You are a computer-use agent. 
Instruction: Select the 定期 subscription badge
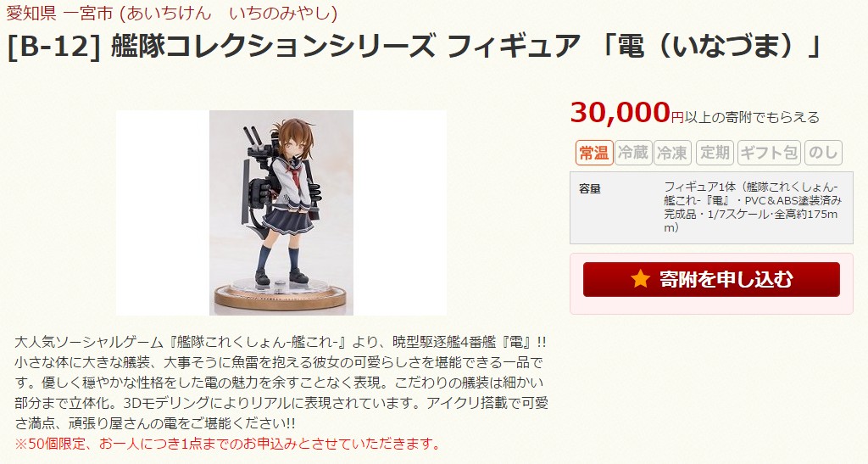pos(715,153)
